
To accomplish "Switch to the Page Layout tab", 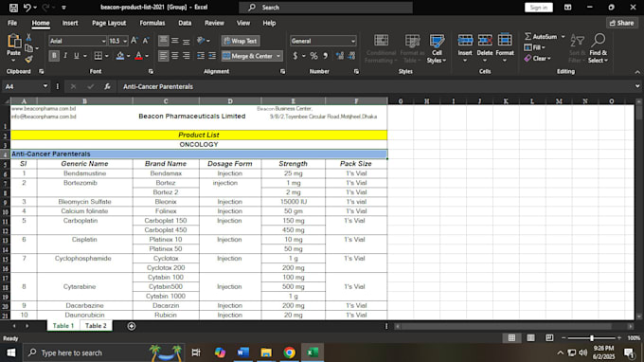I will coord(109,23).
